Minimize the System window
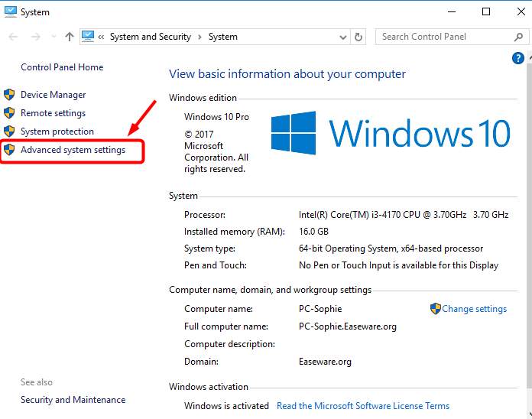This screenshot has height=419, width=532. pyautogui.click(x=452, y=12)
